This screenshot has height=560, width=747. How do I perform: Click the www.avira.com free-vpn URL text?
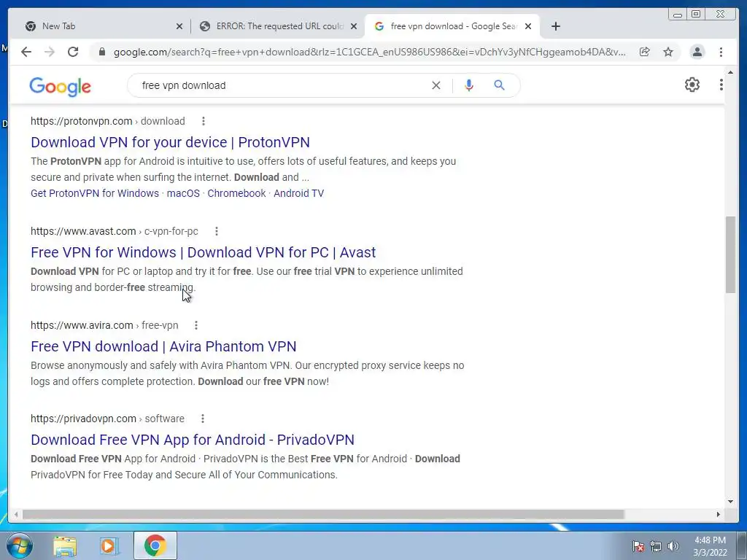point(104,325)
